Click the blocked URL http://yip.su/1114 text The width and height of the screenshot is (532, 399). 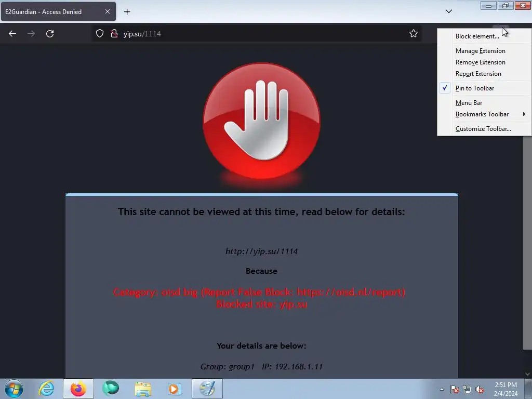tap(262, 251)
